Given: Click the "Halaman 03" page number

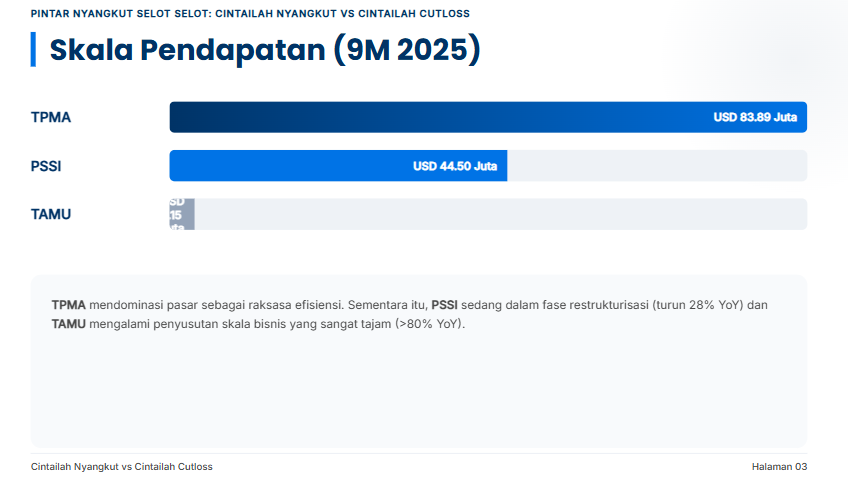Looking at the screenshot, I should click(779, 467).
